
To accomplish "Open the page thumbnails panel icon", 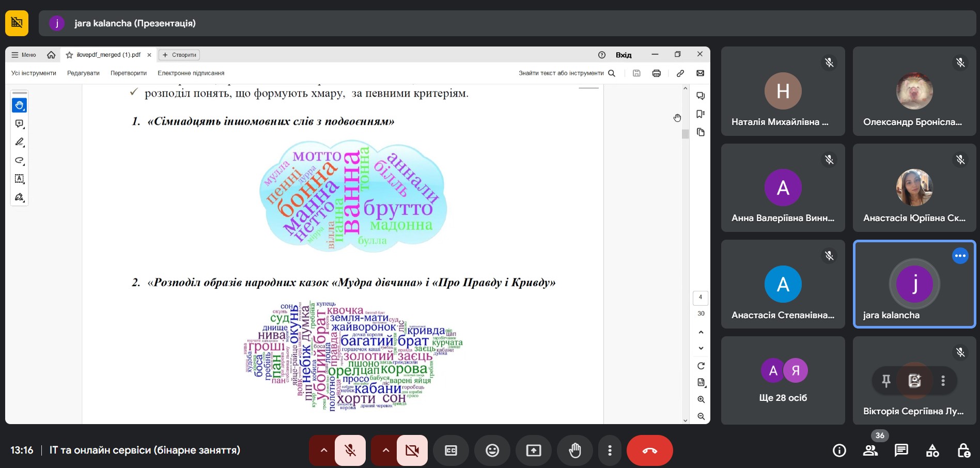I will click(701, 132).
